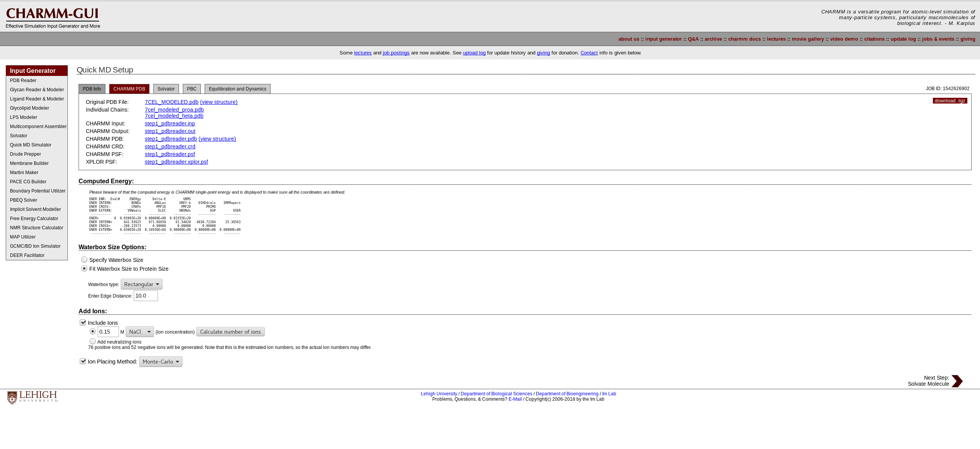Open the job postings link
Viewport: 980px width, 449px height.
tap(396, 53)
